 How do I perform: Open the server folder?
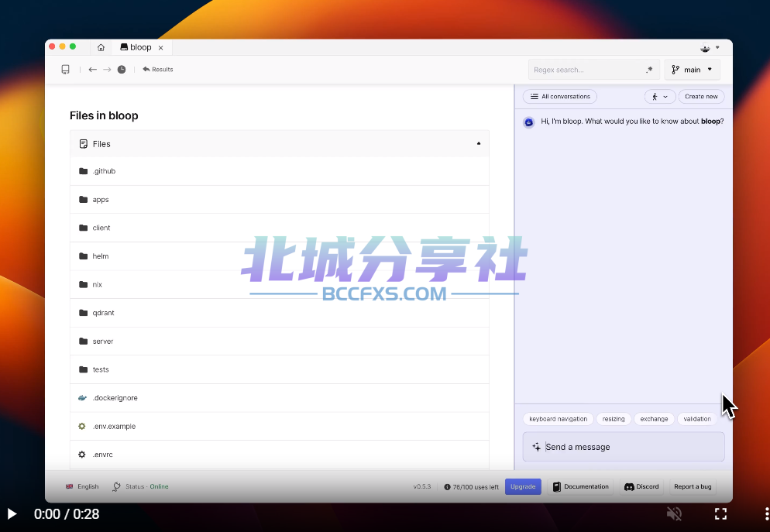[280, 341]
